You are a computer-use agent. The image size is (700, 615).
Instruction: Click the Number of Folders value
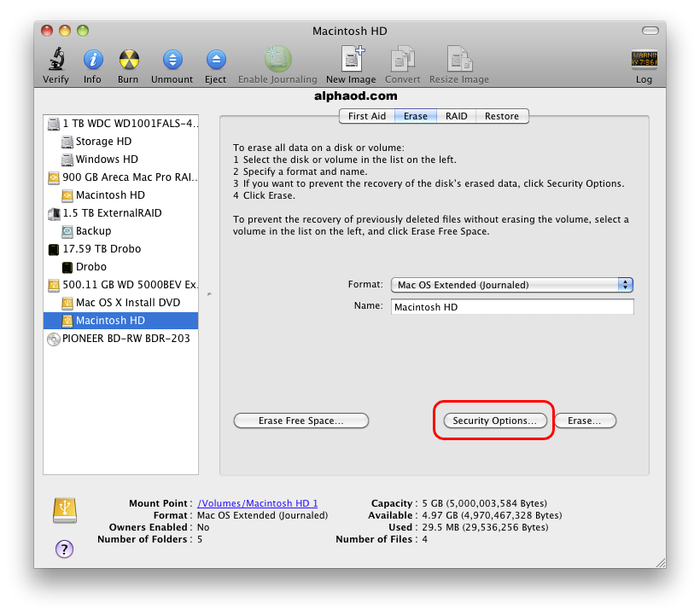tap(200, 539)
